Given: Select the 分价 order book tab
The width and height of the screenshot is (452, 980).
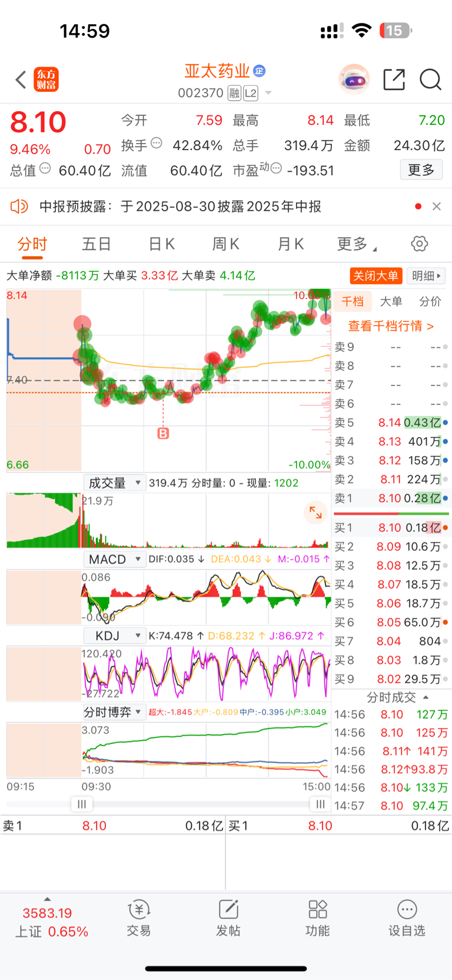Looking at the screenshot, I should click(430, 301).
